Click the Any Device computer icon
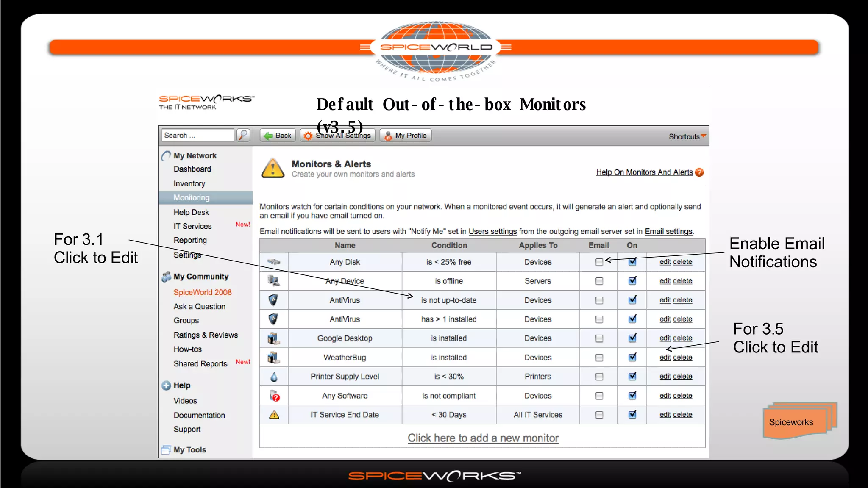 [273, 280]
